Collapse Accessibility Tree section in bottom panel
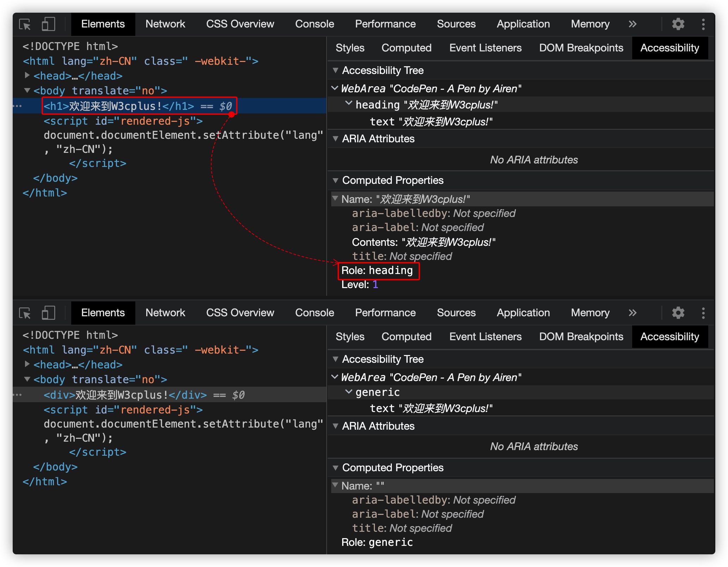The width and height of the screenshot is (728, 567). (x=335, y=359)
